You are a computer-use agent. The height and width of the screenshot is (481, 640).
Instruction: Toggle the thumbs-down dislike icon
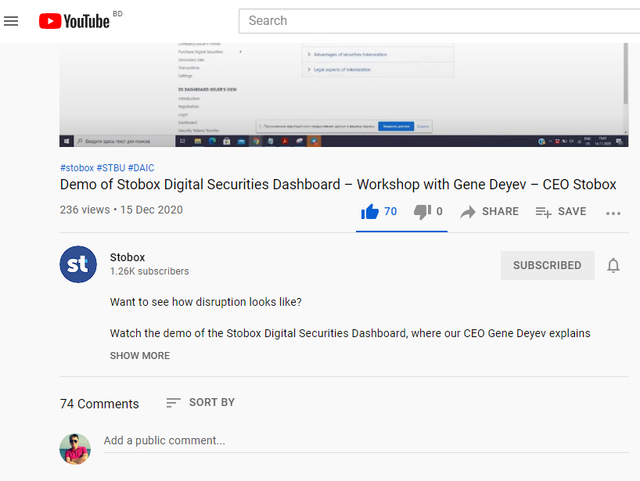pyautogui.click(x=422, y=212)
